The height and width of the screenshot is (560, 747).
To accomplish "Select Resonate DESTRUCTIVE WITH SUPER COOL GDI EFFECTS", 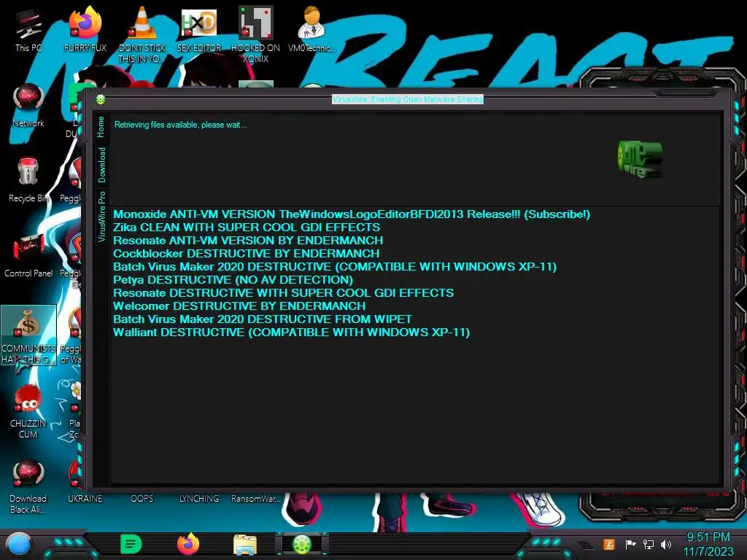I will tap(284, 293).
